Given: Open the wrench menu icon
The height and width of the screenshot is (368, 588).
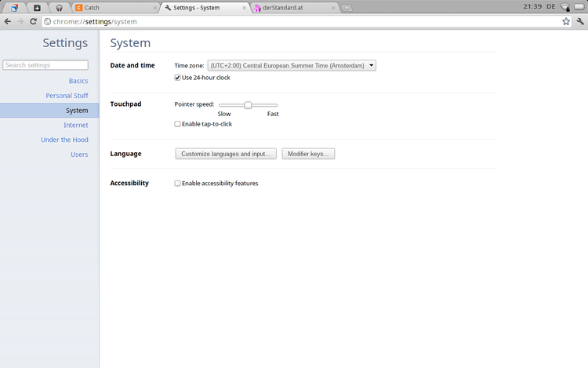Looking at the screenshot, I should pos(580,21).
